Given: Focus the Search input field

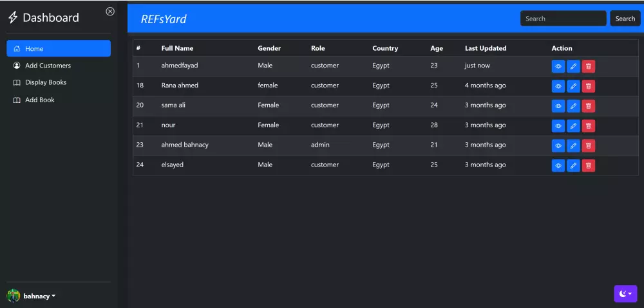Looking at the screenshot, I should [563, 19].
